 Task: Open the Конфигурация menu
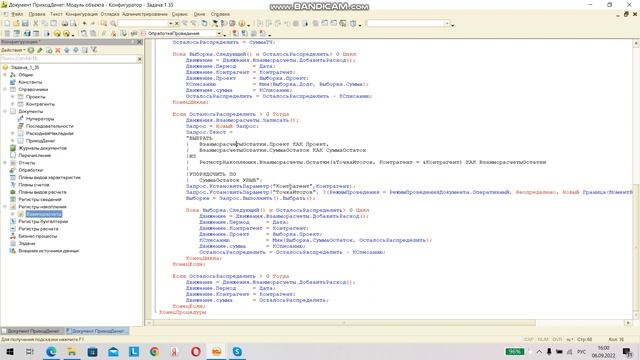[82, 14]
